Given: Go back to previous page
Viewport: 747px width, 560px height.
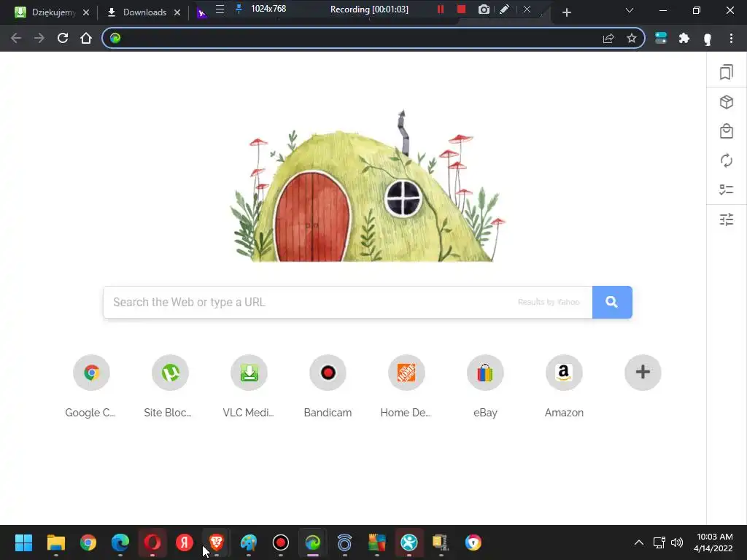Looking at the screenshot, I should click(16, 38).
